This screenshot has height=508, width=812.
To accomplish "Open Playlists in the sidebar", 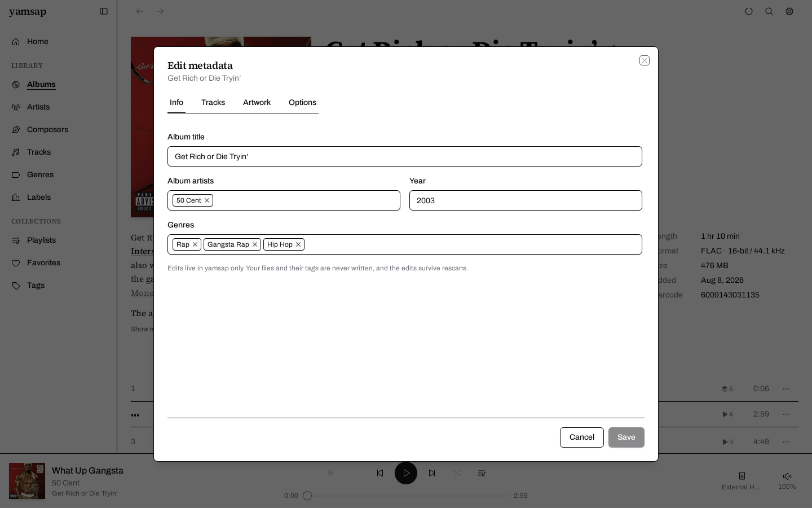I will 59,240.
